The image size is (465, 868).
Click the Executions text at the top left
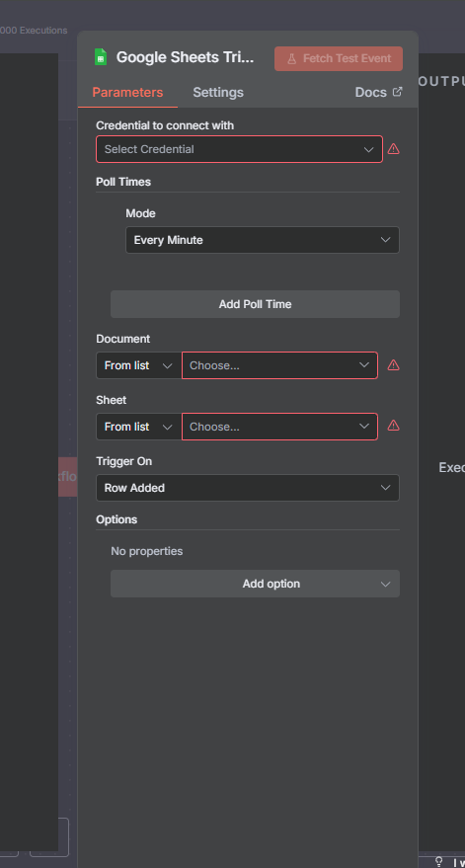point(43,31)
